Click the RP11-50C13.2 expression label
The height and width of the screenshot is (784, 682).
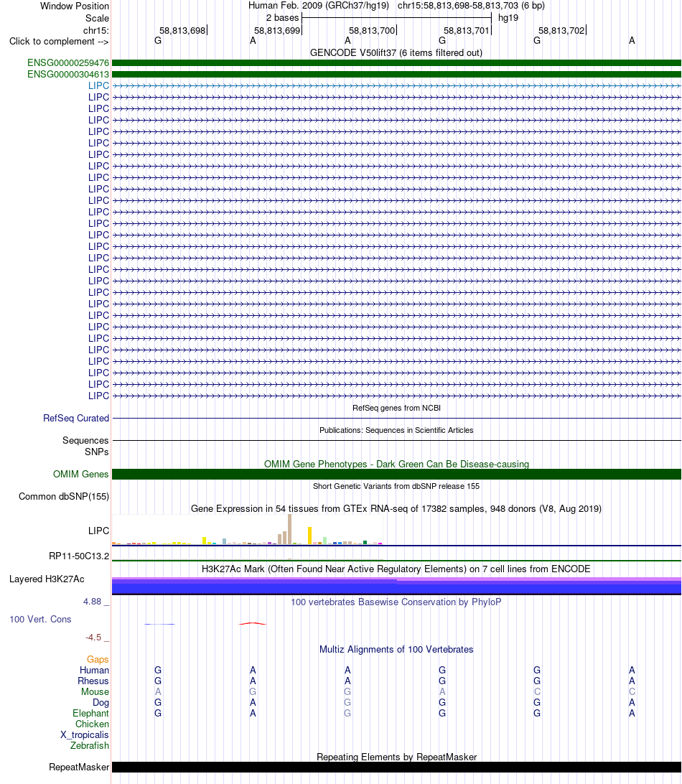78,556
